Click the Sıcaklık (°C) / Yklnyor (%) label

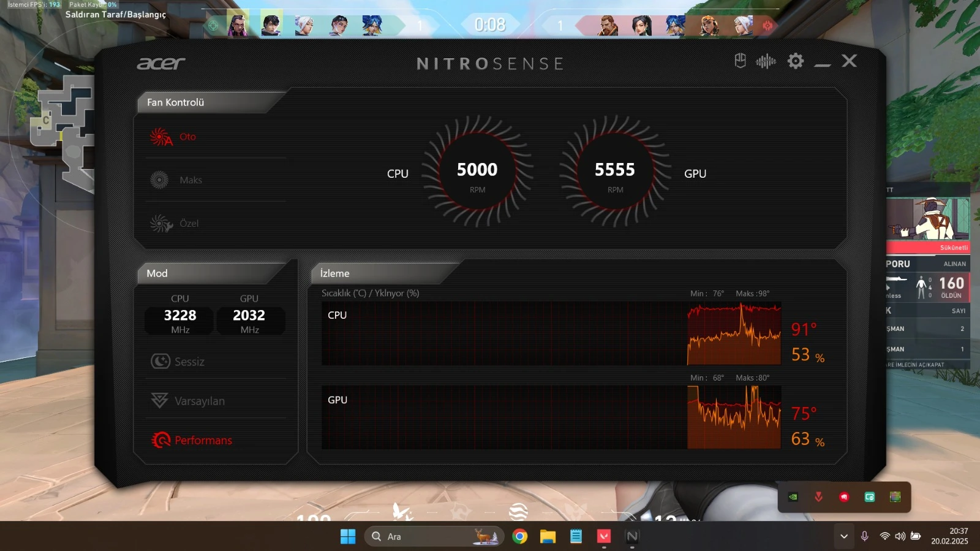tap(371, 293)
